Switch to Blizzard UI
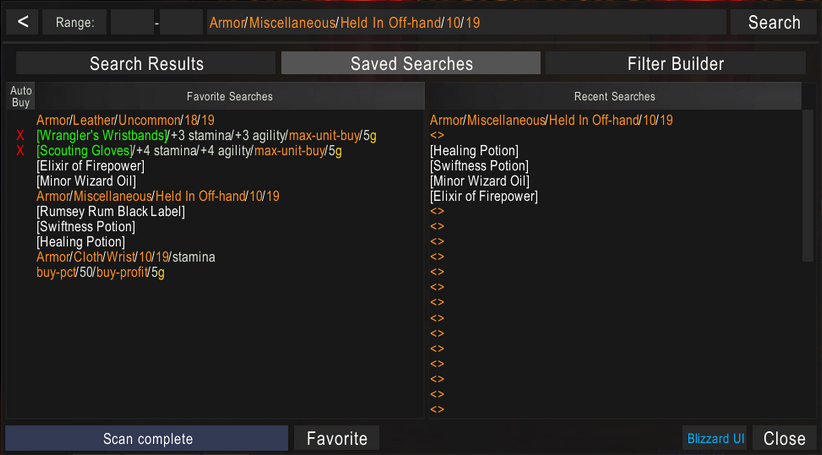The height and width of the screenshot is (455, 822). point(715,438)
